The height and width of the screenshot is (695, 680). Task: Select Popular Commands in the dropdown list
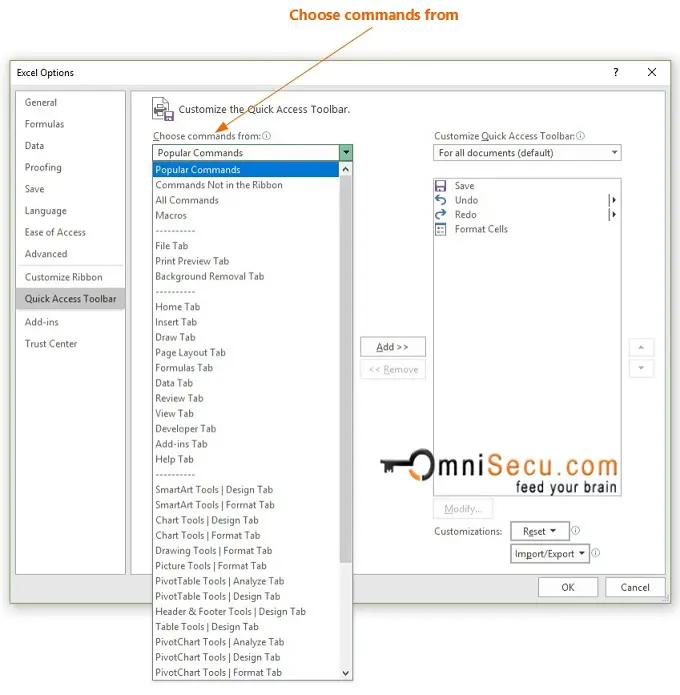click(x=246, y=170)
